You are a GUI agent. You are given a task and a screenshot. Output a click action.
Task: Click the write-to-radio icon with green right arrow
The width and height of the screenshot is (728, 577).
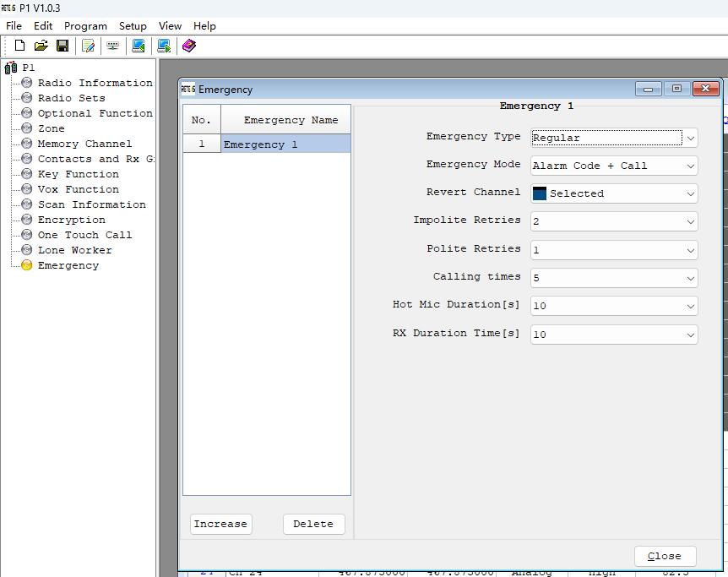click(164, 46)
